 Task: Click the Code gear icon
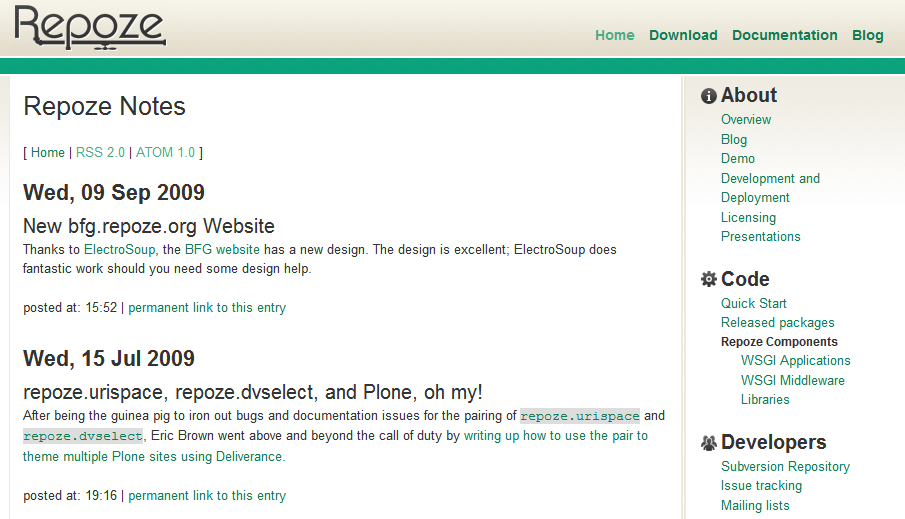(709, 279)
